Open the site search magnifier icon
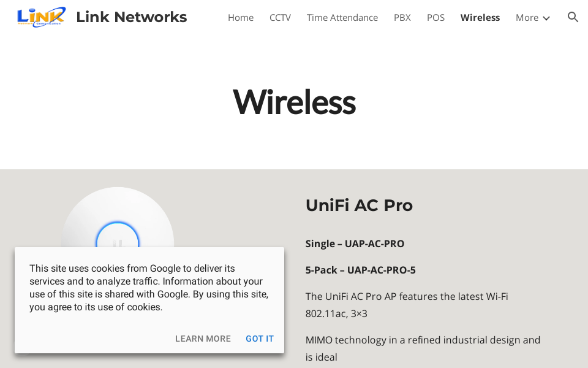The image size is (588, 368). point(573,17)
